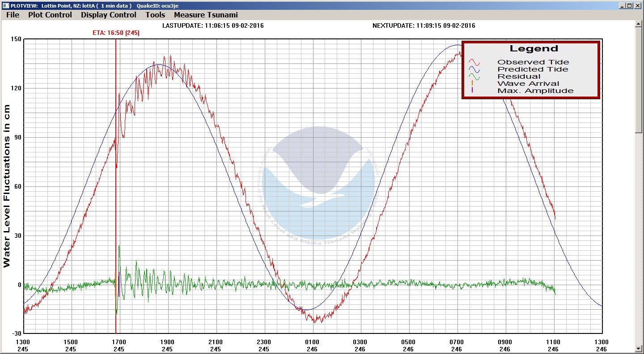
Task: Click the red Observed Tide legend icon
Action: tap(474, 63)
